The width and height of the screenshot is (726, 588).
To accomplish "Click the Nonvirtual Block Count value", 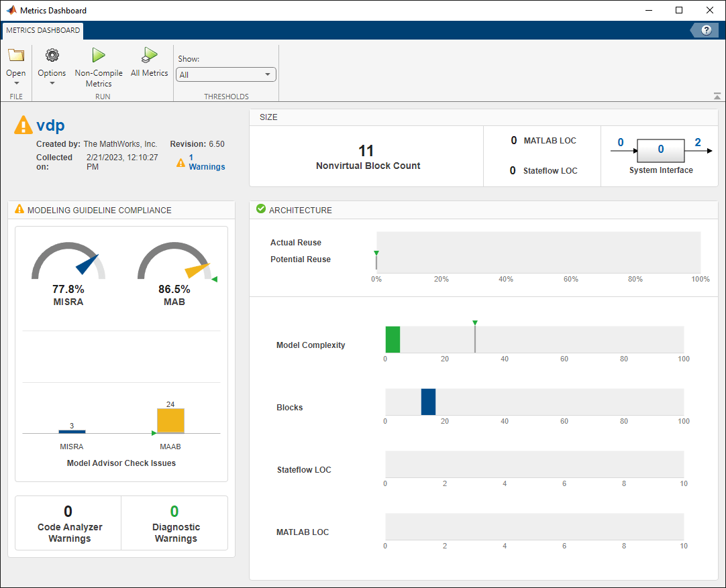I will pos(366,151).
